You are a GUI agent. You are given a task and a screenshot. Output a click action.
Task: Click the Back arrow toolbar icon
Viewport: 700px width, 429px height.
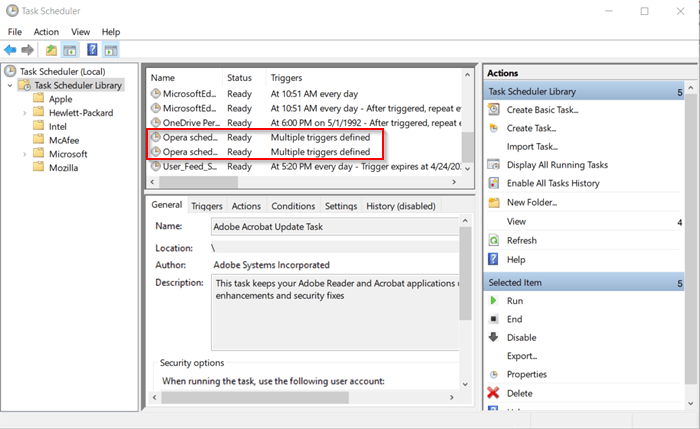click(10, 50)
